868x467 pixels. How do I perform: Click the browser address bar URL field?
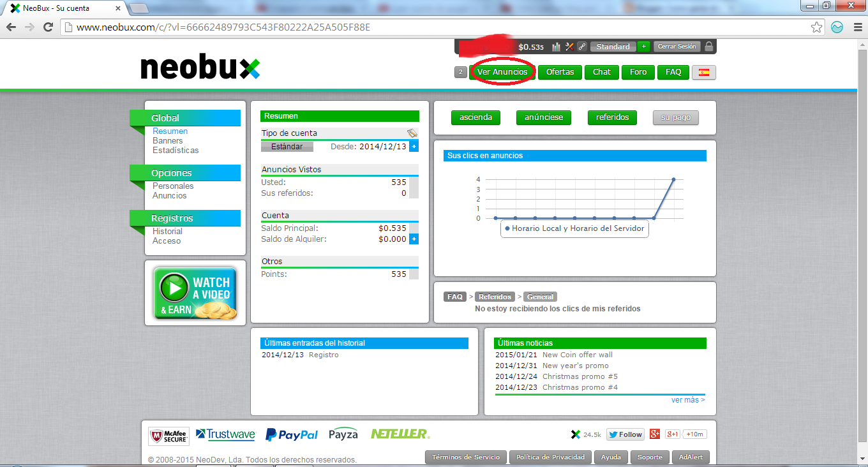pos(255,28)
